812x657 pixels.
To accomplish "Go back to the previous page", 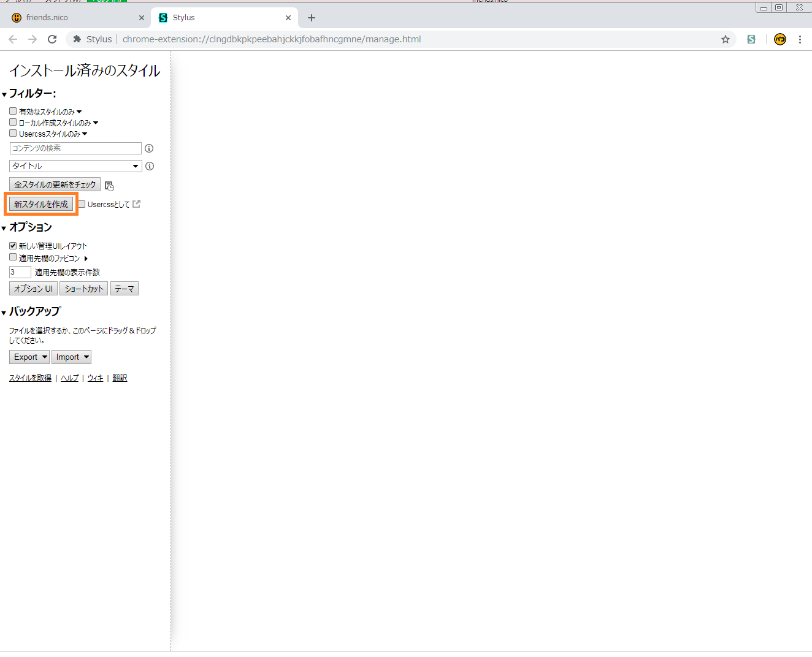I will tap(13, 39).
